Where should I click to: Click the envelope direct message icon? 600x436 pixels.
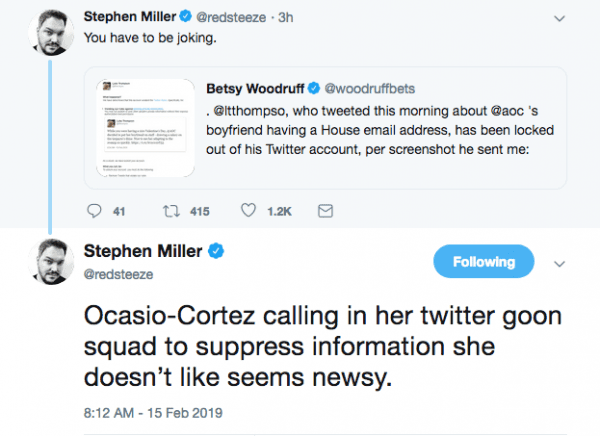(x=324, y=211)
